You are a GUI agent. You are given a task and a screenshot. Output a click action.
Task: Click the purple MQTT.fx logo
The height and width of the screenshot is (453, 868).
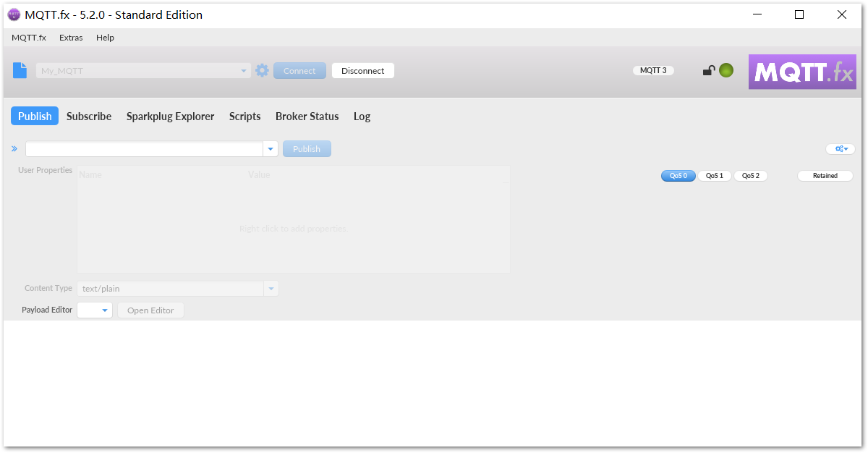[802, 72]
